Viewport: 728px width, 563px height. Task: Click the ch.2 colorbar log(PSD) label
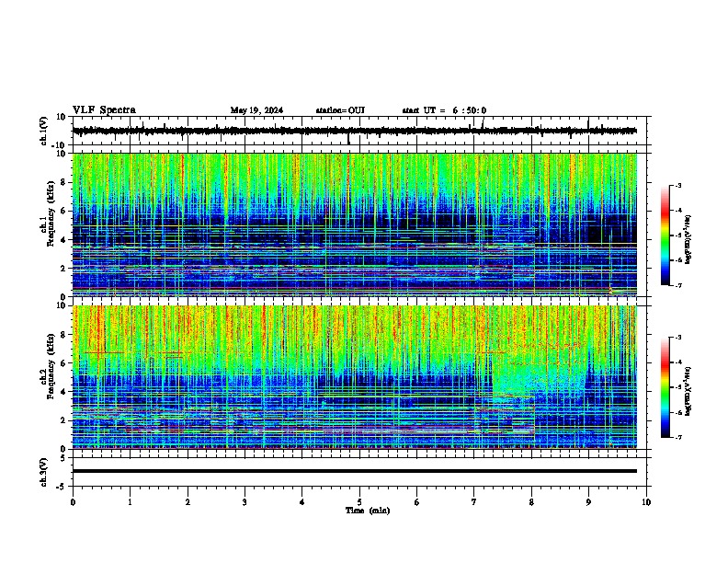click(x=688, y=391)
